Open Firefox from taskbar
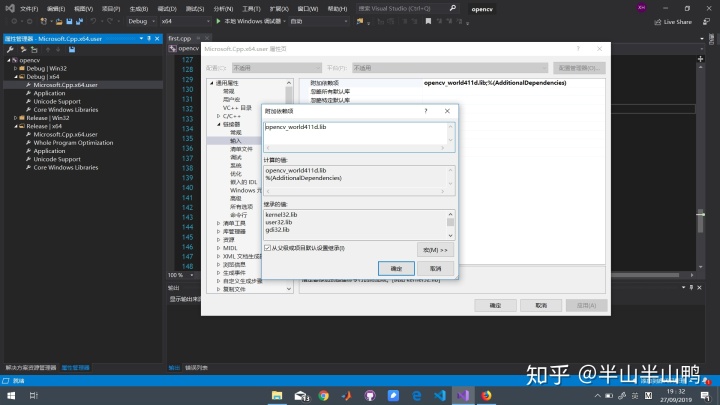This screenshot has height=405, width=720. point(486,395)
